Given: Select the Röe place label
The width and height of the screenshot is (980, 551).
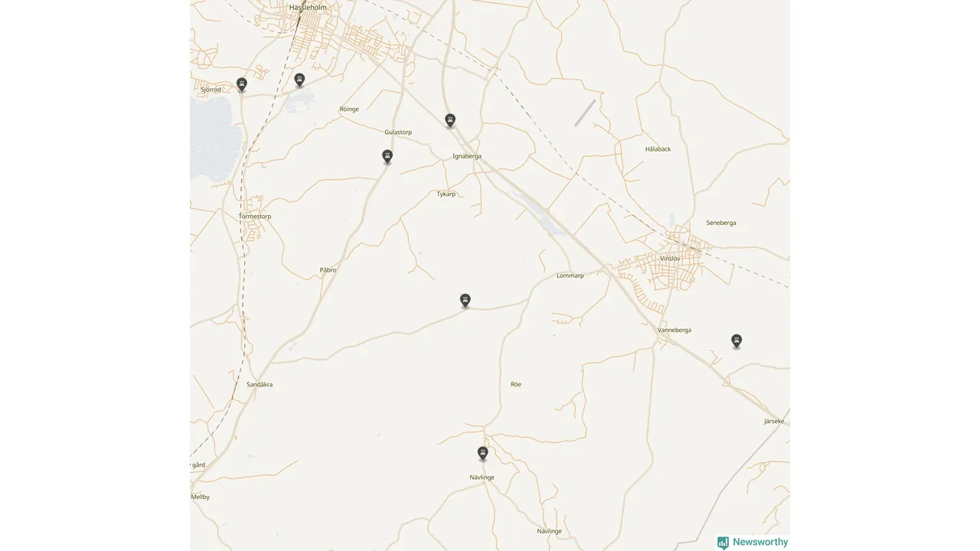Looking at the screenshot, I should click(516, 384).
